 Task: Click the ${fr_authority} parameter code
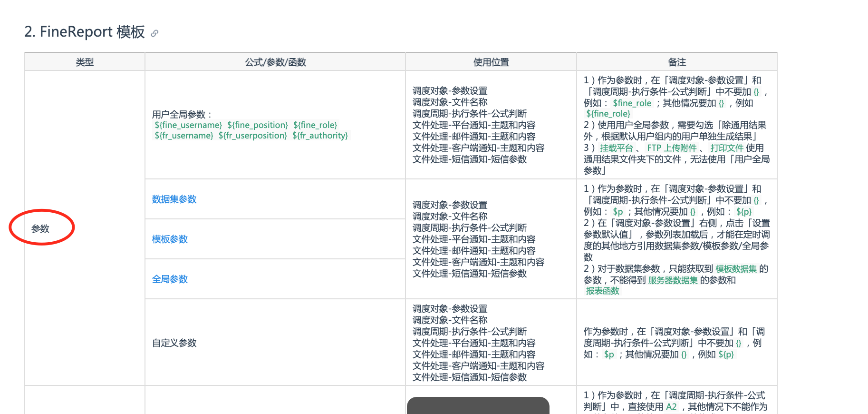(320, 136)
